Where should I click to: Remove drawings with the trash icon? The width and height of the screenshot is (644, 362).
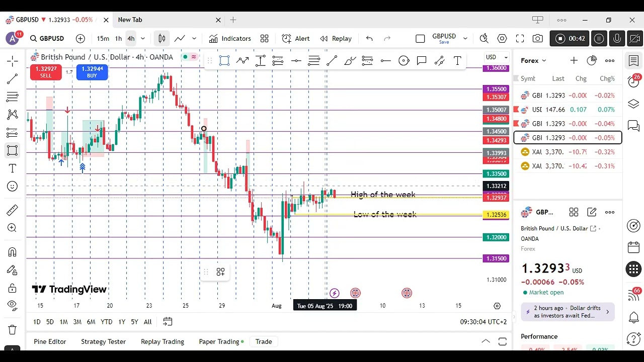pyautogui.click(x=13, y=330)
